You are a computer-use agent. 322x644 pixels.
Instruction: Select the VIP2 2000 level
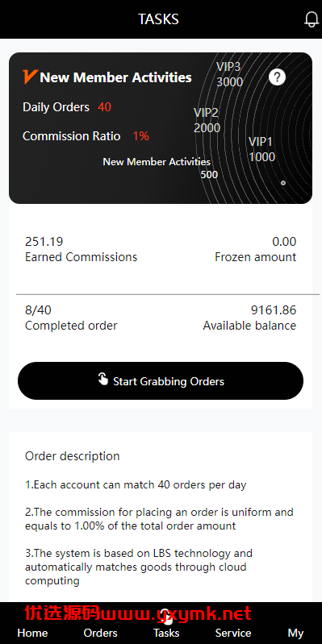tap(207, 120)
